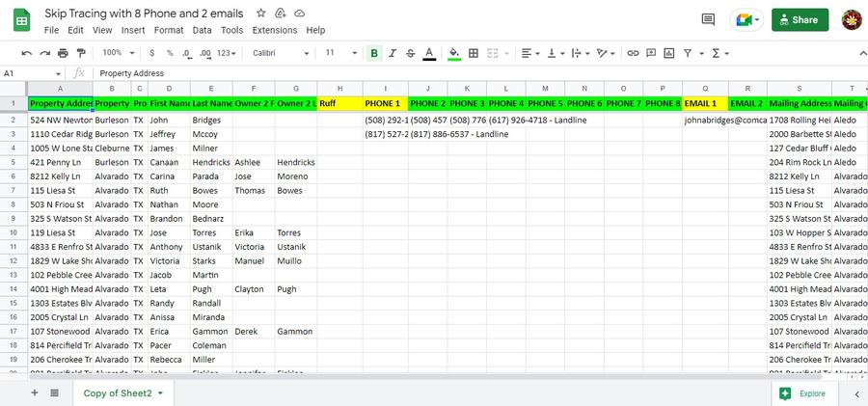This screenshot has width=868, height=406.
Task: Open more number formats dropdown
Action: 227,53
